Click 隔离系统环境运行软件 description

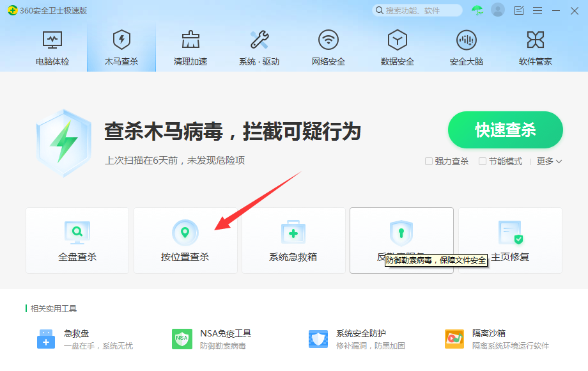click(x=511, y=346)
